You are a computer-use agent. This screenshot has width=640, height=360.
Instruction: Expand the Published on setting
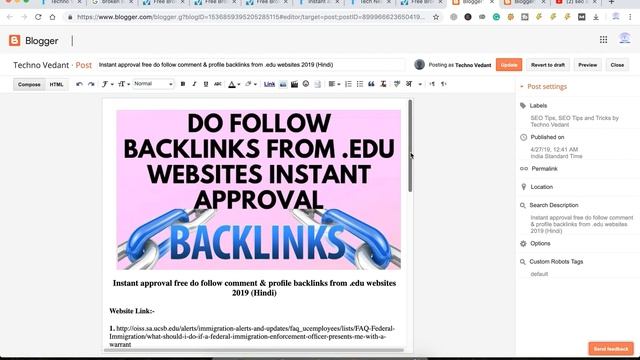coord(547,137)
